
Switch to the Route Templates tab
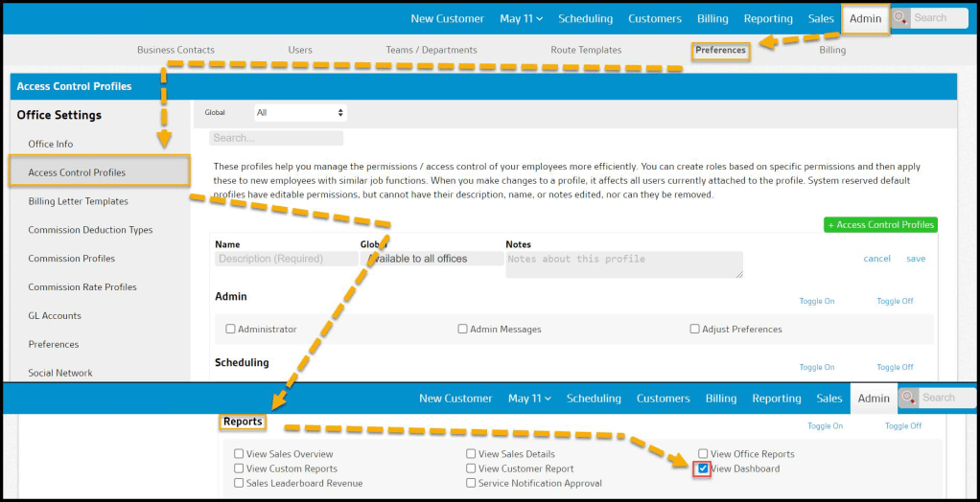(x=586, y=50)
